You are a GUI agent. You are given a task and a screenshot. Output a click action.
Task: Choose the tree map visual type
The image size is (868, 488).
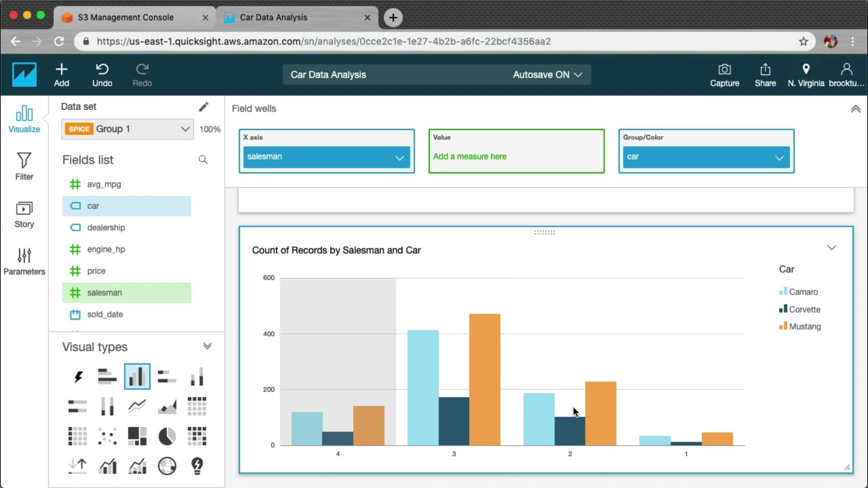137,436
